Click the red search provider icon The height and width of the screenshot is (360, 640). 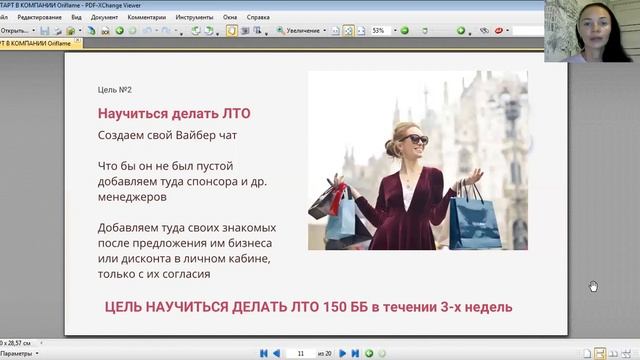tap(498, 31)
